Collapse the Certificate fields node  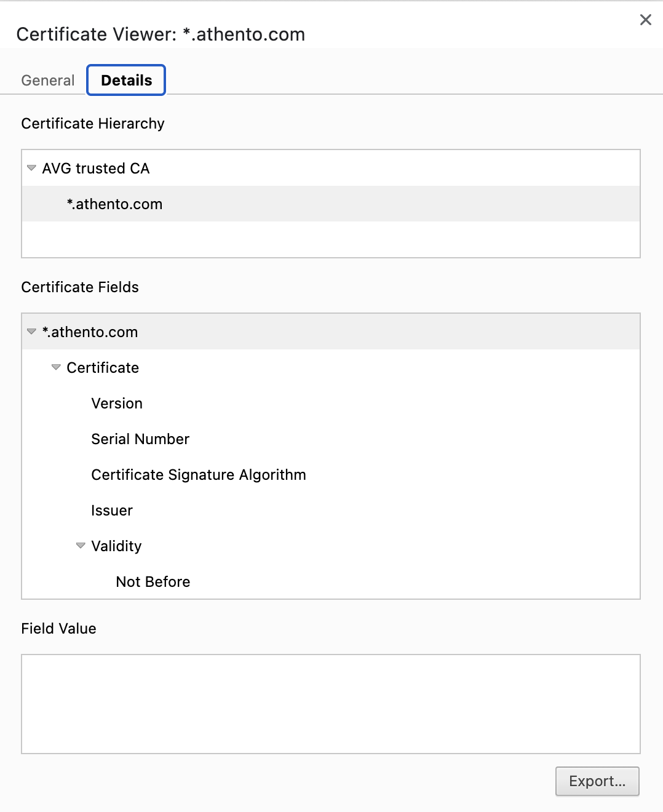click(56, 367)
